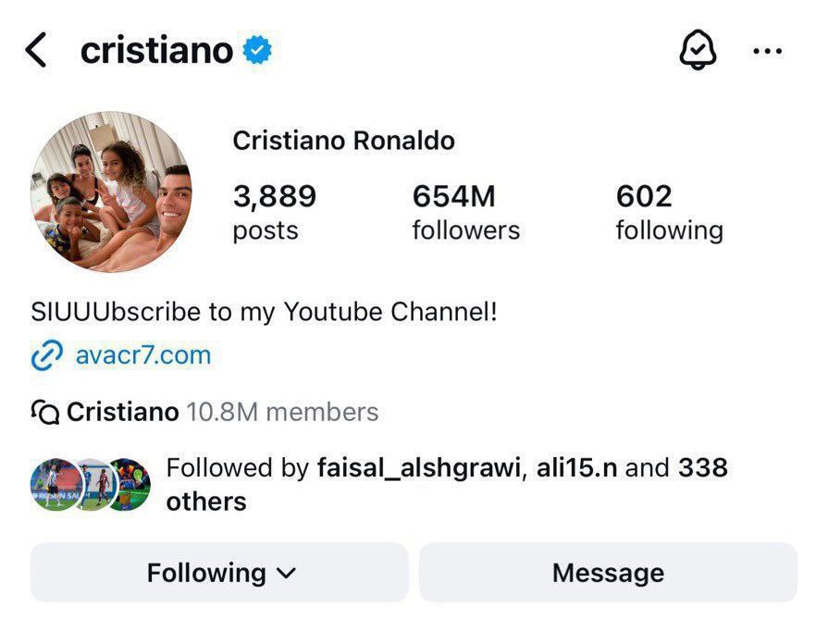Open the three-dot more options menu

(x=767, y=51)
